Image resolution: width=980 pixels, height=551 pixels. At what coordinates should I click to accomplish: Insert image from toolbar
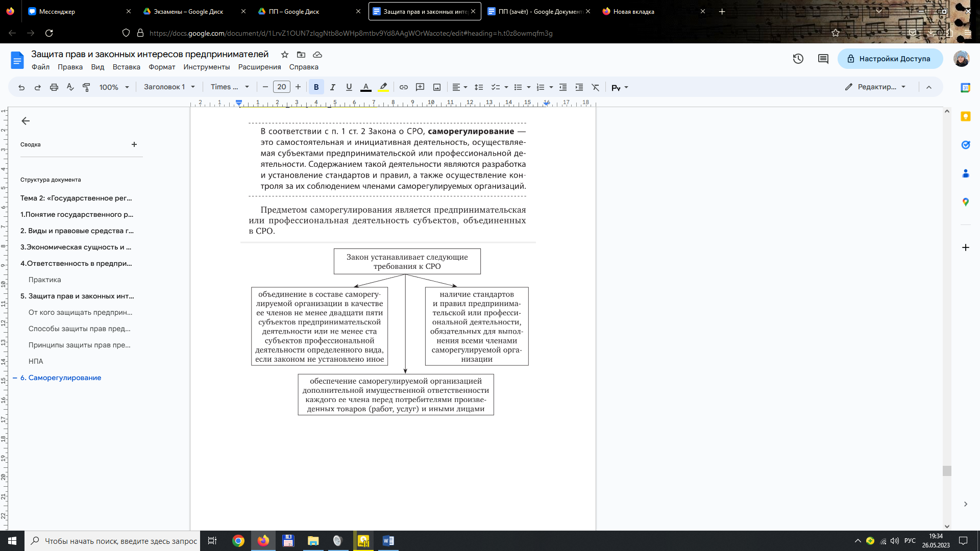tap(437, 87)
